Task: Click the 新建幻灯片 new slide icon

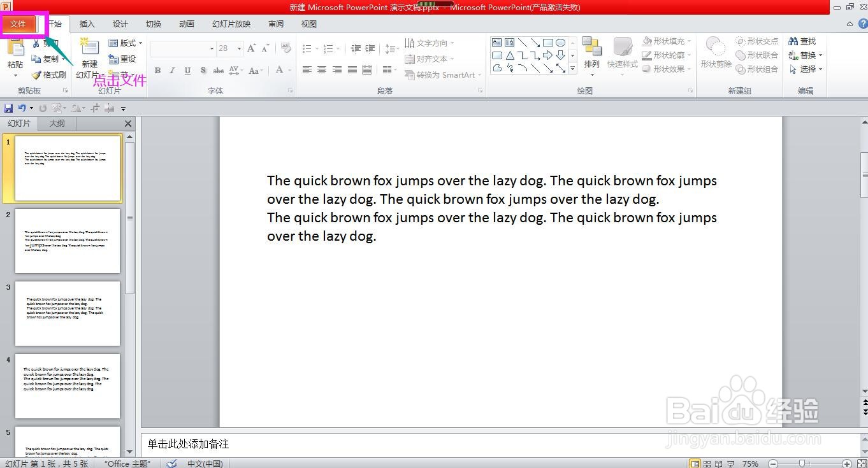Action: coord(89,48)
